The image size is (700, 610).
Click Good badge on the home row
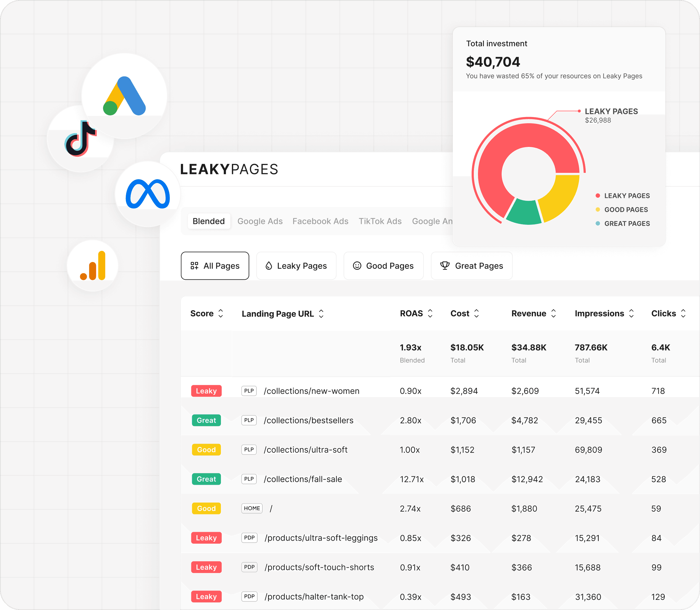pos(206,508)
